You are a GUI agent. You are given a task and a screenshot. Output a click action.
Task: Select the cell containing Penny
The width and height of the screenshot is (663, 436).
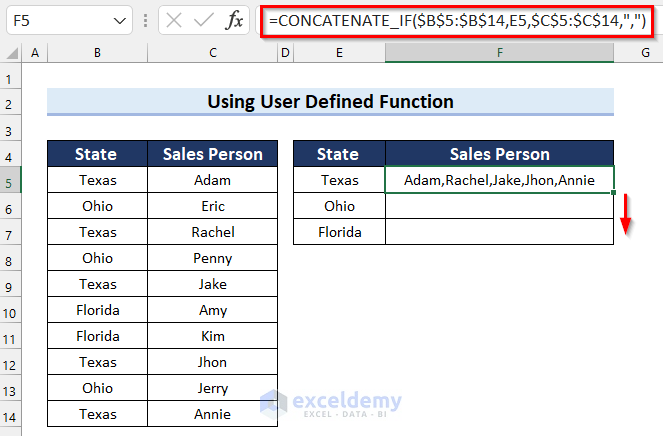(x=212, y=258)
